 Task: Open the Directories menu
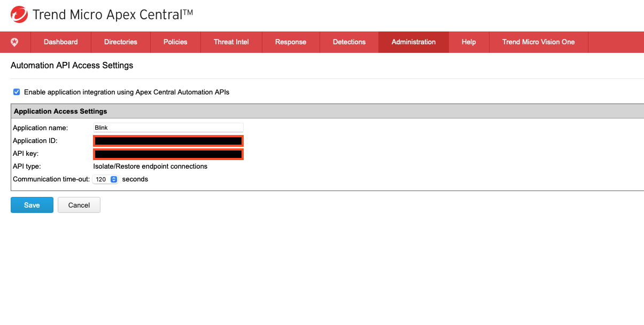121,42
